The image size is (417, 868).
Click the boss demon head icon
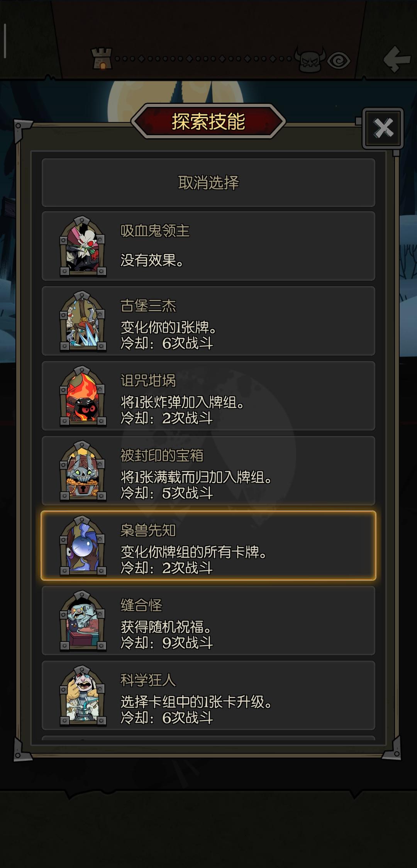tap(310, 59)
